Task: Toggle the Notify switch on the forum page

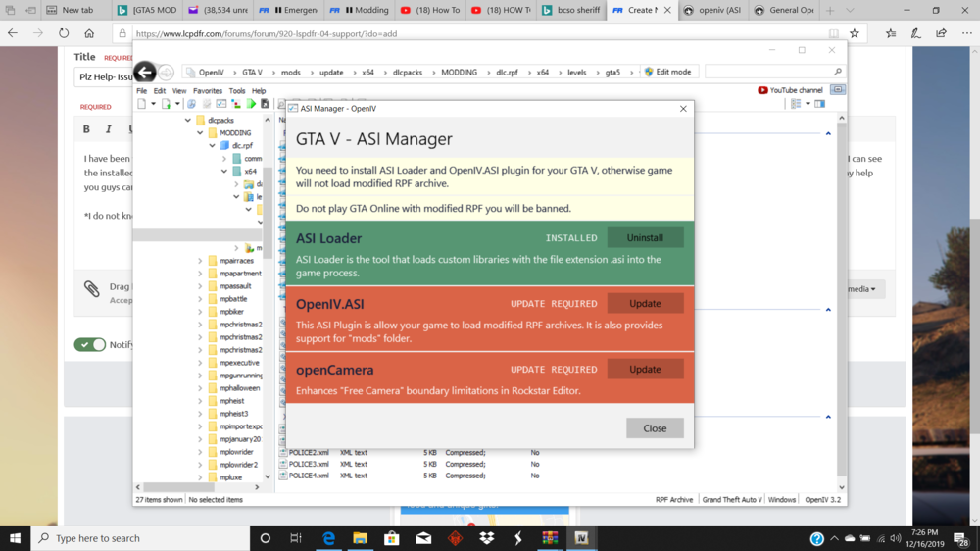Action: (90, 344)
